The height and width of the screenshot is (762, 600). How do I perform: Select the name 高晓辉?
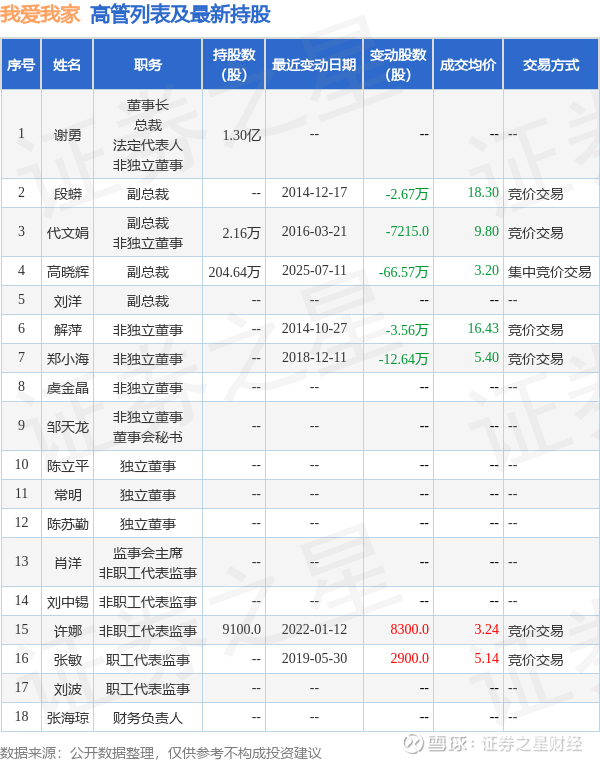click(68, 271)
